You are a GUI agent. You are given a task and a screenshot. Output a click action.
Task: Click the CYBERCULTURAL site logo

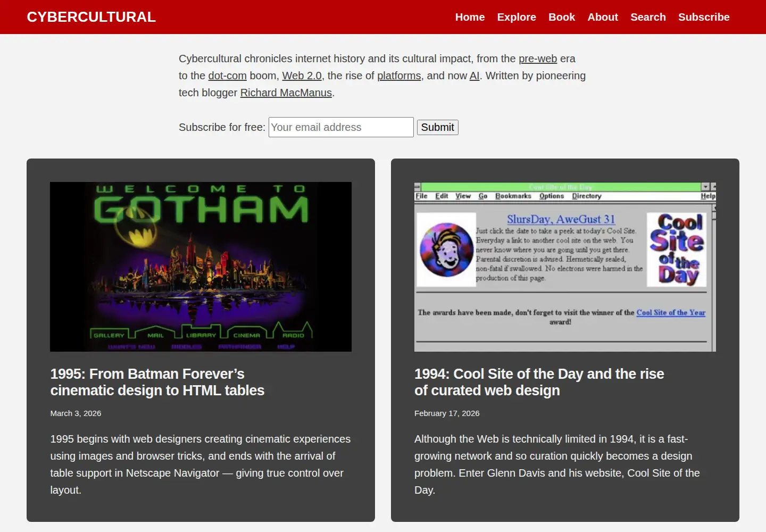click(91, 17)
